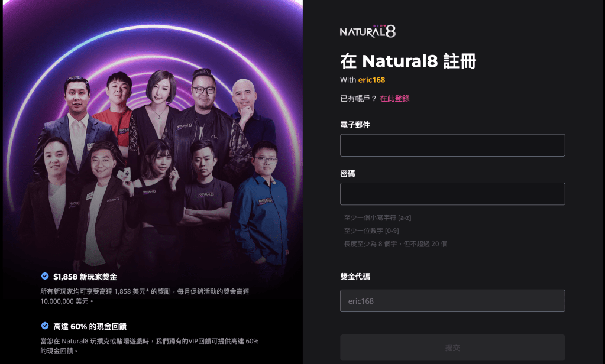This screenshot has height=364, width=605.
Task: Click the 獎金代碼 field containing eric168
Action: tap(452, 301)
